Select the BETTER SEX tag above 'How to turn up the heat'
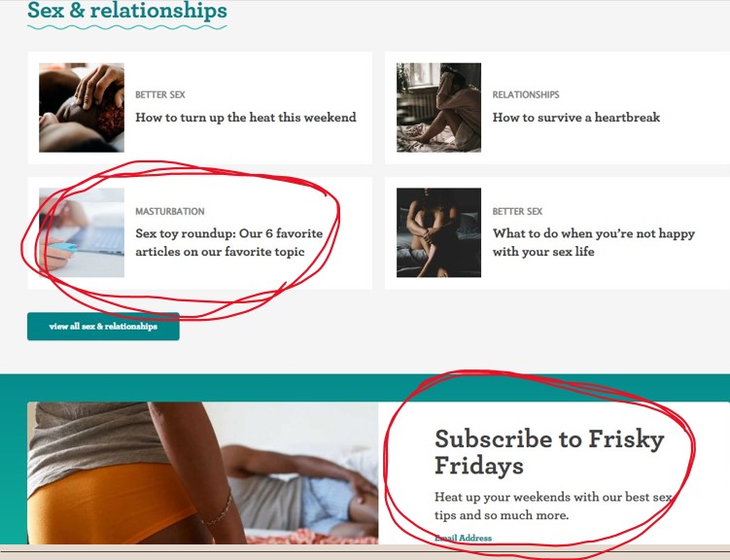 click(160, 95)
